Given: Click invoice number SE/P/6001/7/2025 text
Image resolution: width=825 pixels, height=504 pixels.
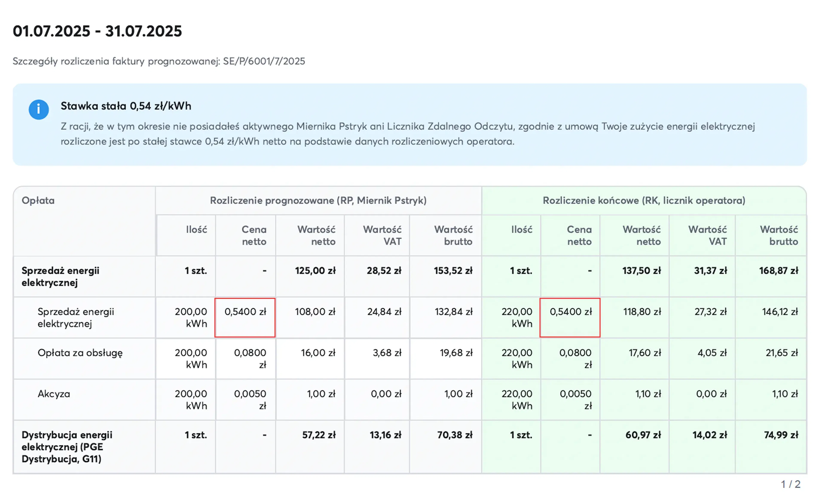Looking at the screenshot, I should [x=264, y=61].
